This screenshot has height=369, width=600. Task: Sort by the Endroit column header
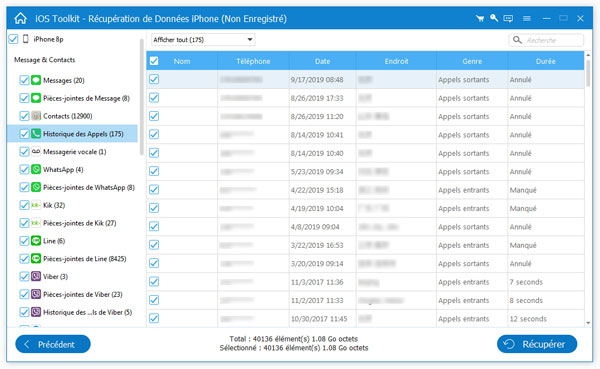[396, 61]
